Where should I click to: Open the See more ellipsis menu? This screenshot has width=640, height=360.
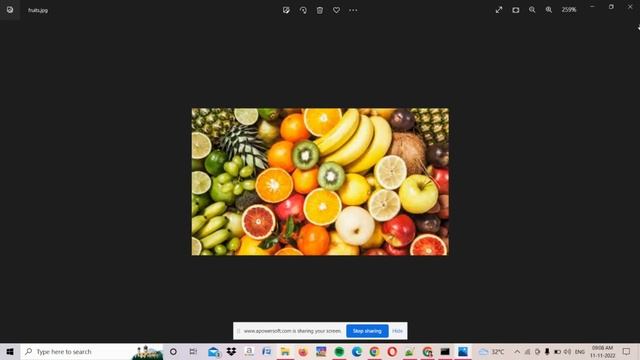353,10
